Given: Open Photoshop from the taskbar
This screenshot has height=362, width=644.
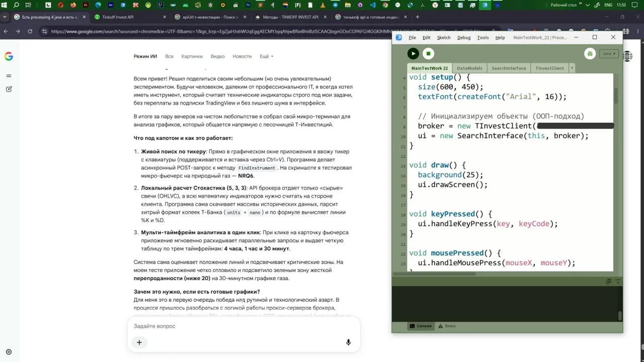Looking at the screenshot, I should (x=248, y=5).
